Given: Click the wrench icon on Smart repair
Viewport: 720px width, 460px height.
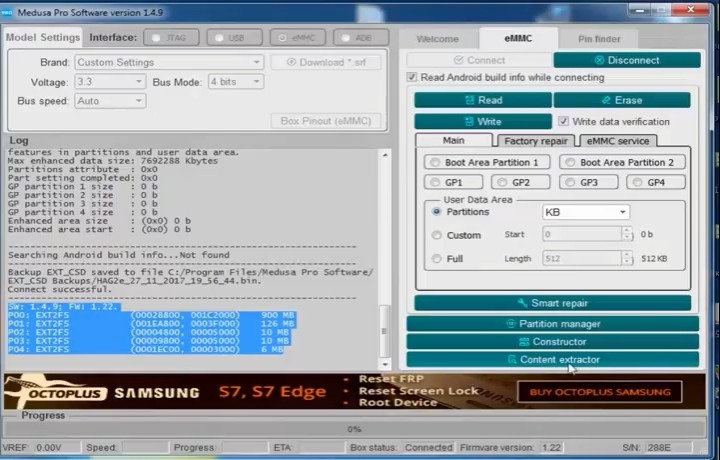Looking at the screenshot, I should [522, 303].
